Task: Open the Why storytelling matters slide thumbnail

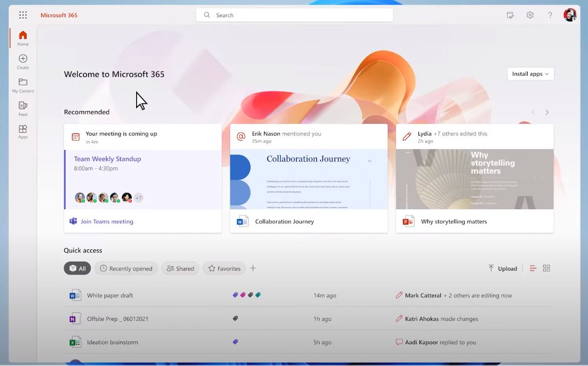Action: coord(475,179)
